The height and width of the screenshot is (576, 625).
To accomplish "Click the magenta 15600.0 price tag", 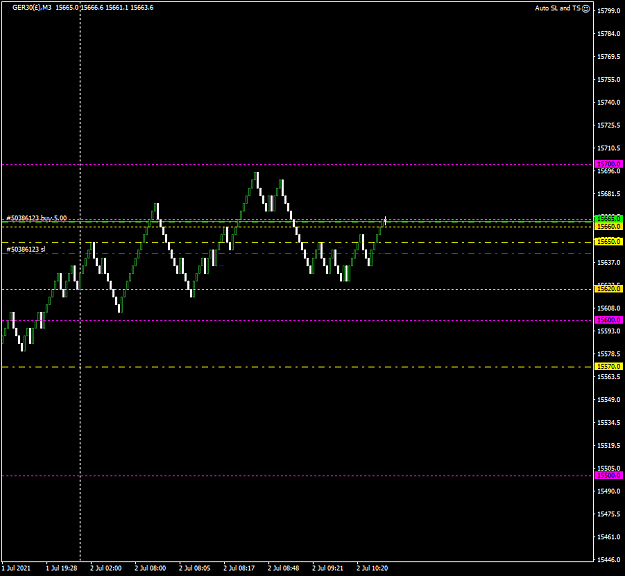I will [x=609, y=320].
